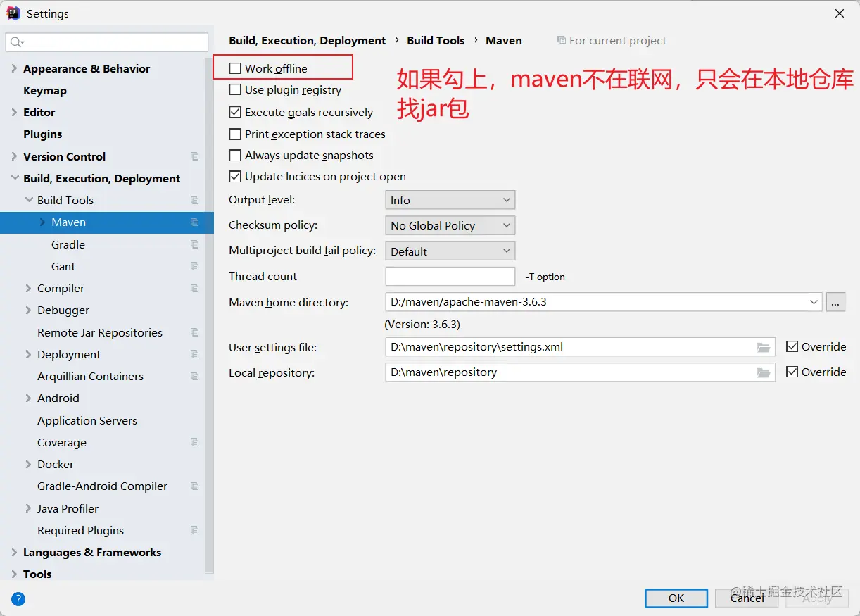Expand the Compiler node
Screen dimensions: 860x616
(29, 289)
